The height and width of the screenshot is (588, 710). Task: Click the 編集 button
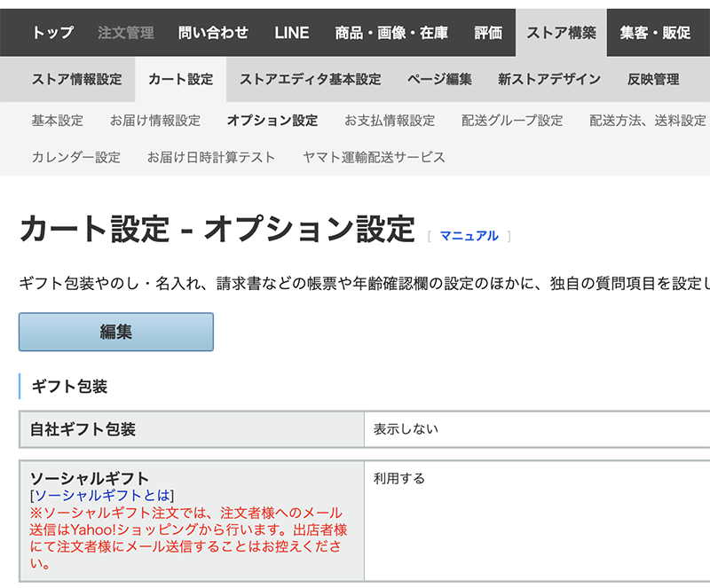(x=116, y=332)
